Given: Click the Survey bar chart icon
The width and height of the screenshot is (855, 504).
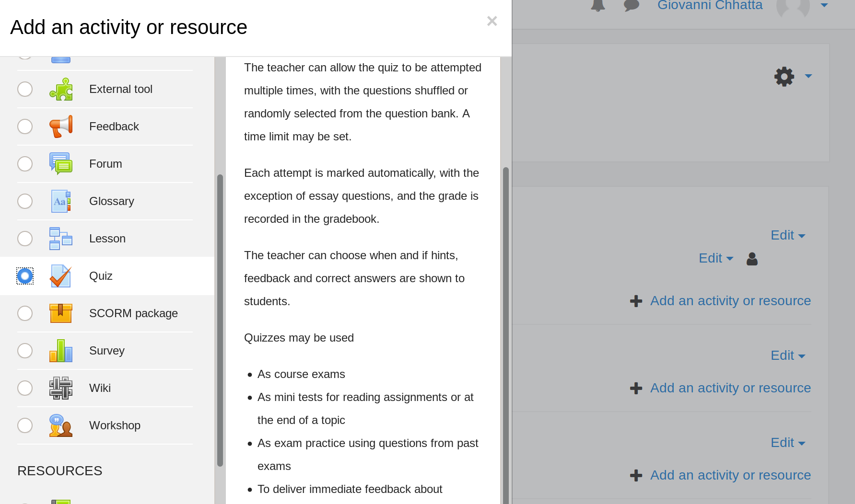Looking at the screenshot, I should pos(61,351).
